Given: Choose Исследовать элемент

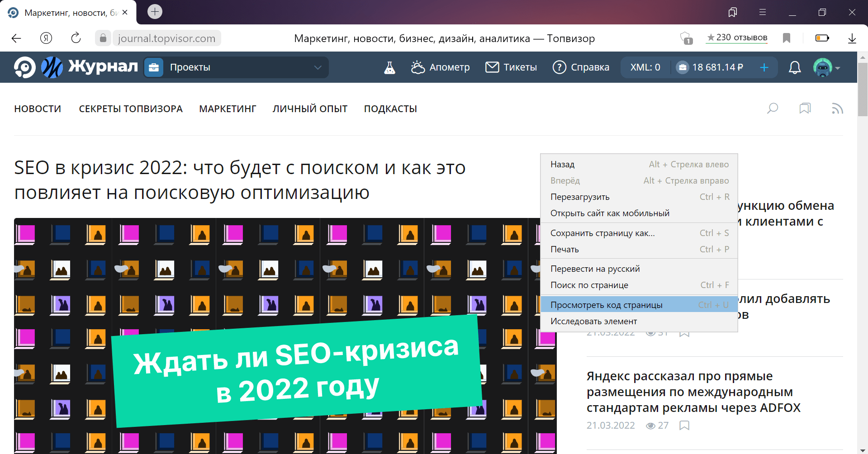Looking at the screenshot, I should [x=639, y=321].
